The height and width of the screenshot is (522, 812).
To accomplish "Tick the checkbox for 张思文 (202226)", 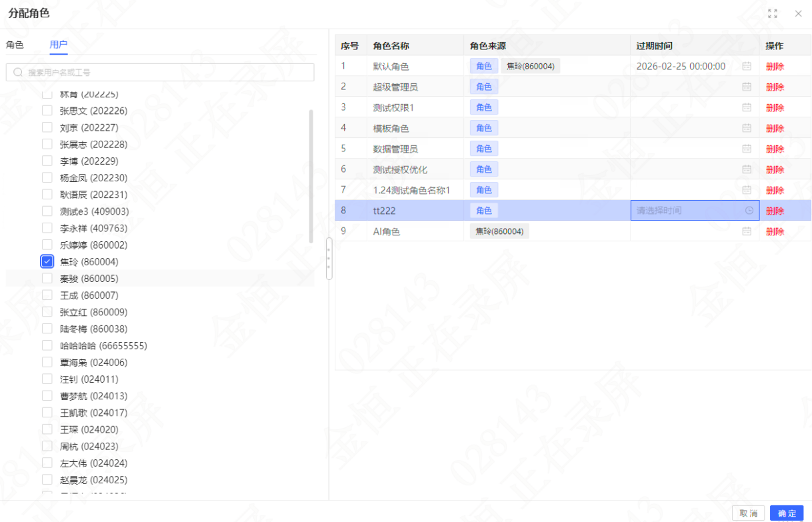I will (47, 111).
